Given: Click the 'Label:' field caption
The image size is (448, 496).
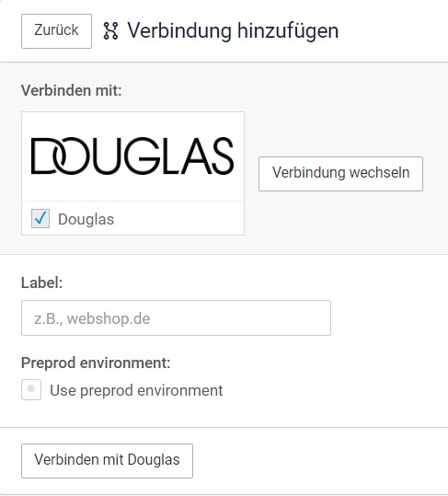Looking at the screenshot, I should coord(42,283).
